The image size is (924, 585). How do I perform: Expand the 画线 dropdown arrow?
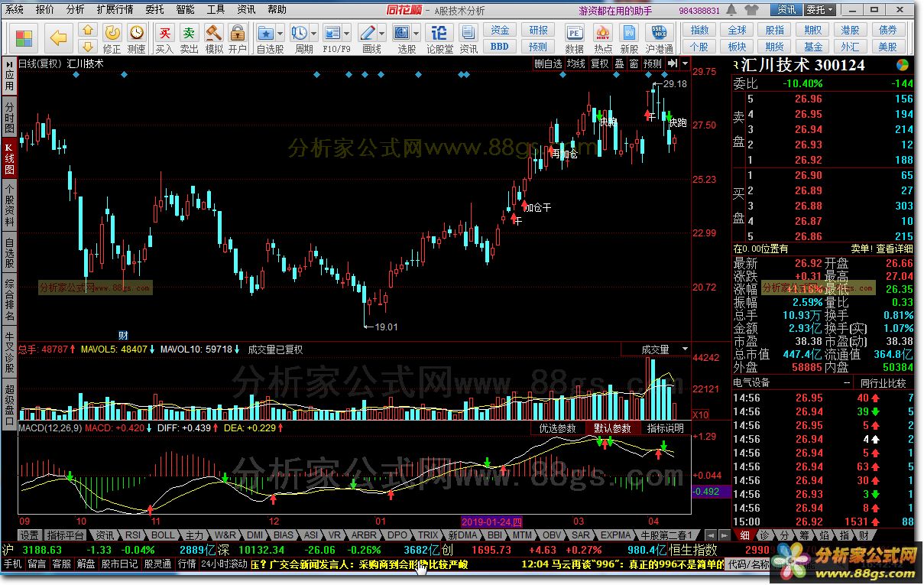tap(383, 34)
